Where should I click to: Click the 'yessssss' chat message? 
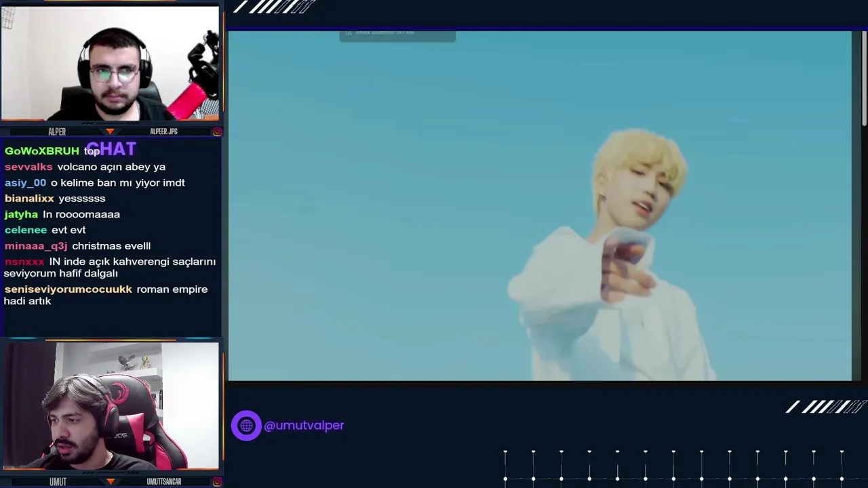click(x=82, y=199)
